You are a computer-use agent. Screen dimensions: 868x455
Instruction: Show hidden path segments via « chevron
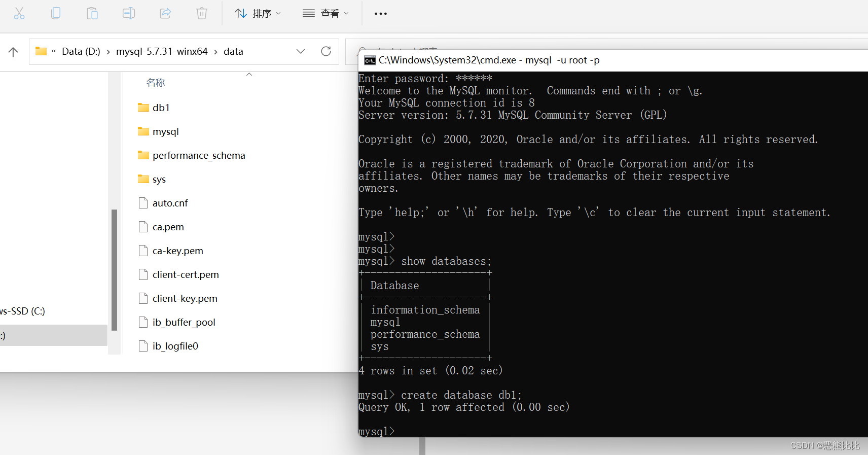pos(54,51)
